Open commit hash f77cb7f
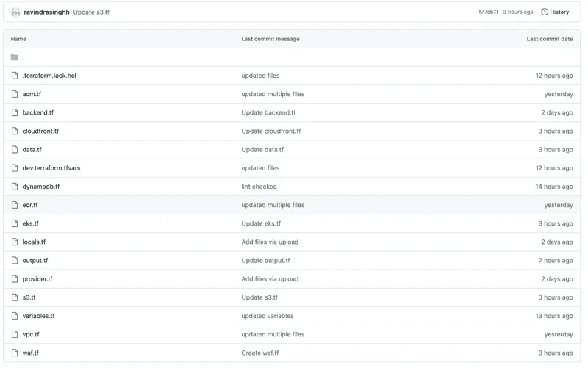This screenshot has height=368, width=588. tap(488, 12)
